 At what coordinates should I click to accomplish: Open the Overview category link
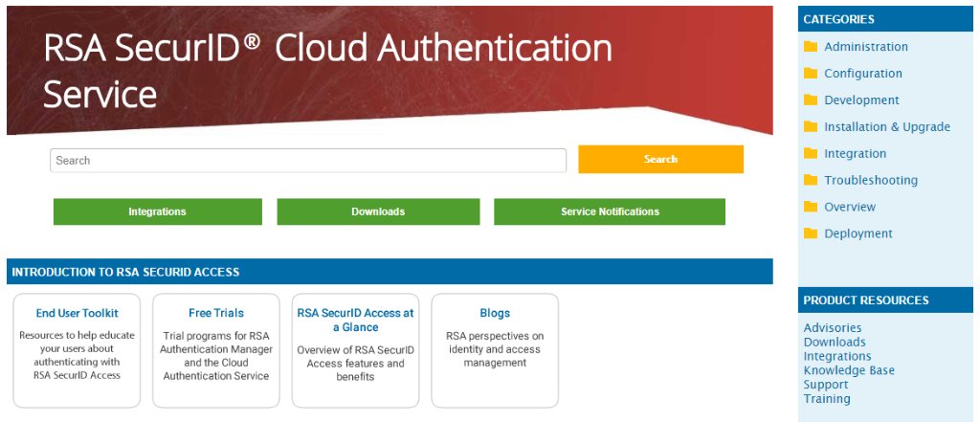[x=850, y=207]
